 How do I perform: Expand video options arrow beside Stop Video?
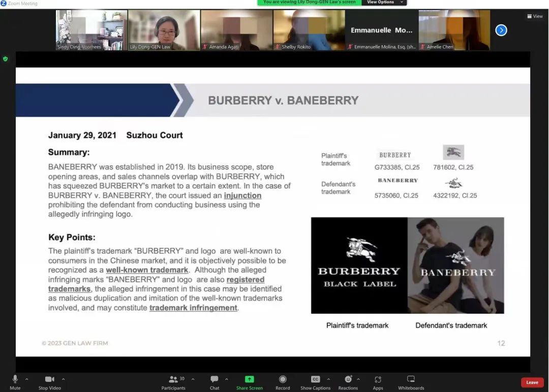pos(63,379)
